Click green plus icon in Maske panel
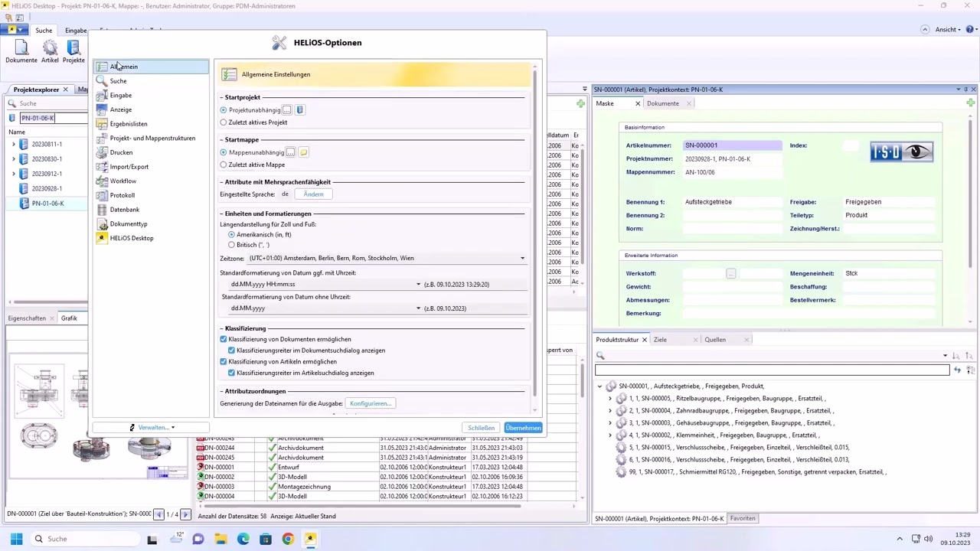The height and width of the screenshot is (551, 980). click(x=971, y=103)
